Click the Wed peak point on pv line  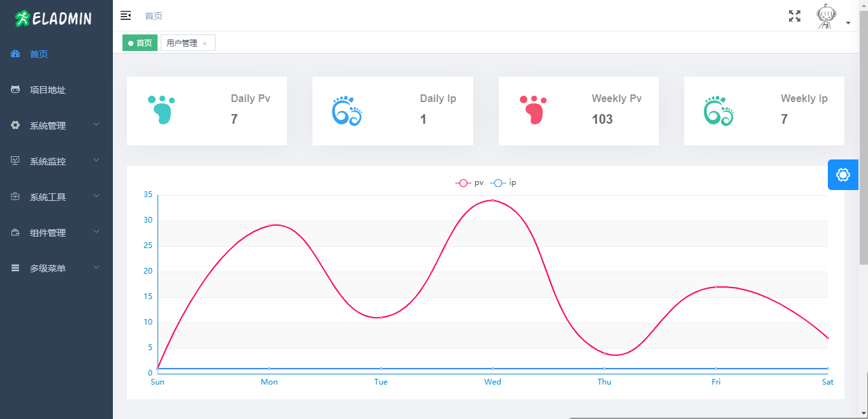point(492,200)
